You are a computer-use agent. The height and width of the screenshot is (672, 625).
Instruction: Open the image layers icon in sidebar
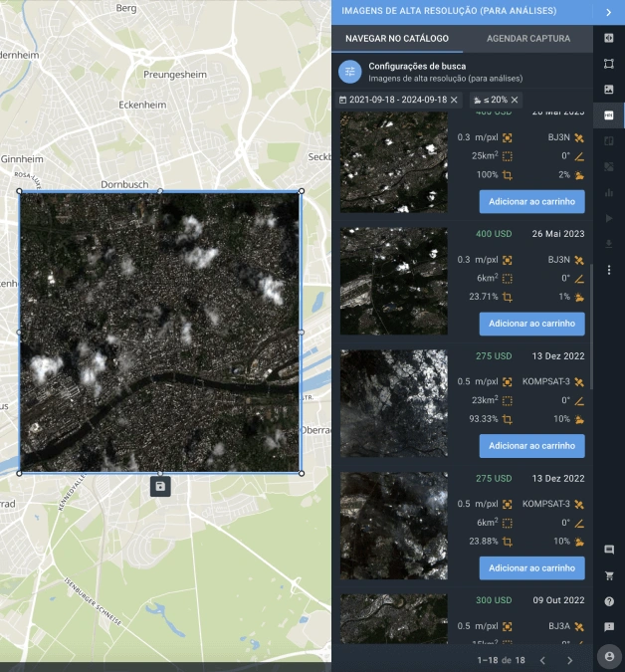click(609, 90)
